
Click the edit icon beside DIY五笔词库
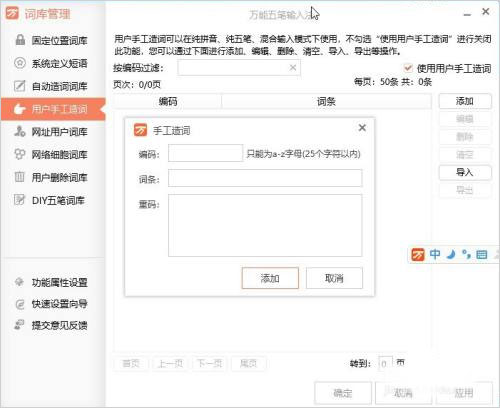click(20, 199)
